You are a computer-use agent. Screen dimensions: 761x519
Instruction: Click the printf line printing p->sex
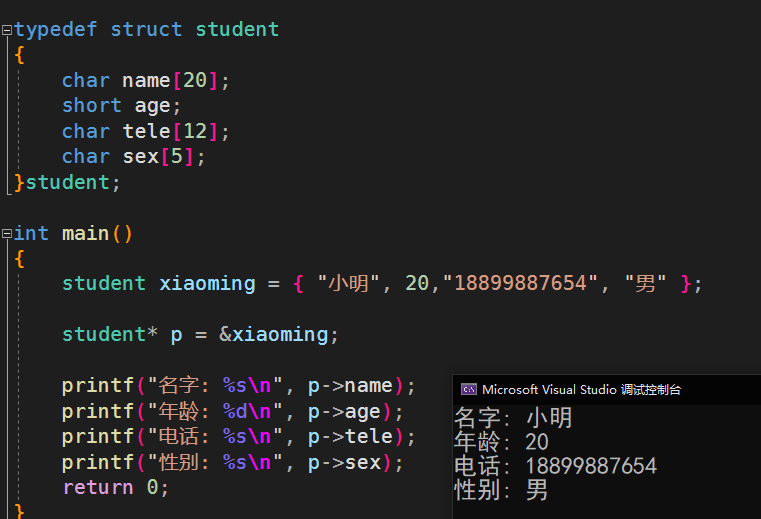(x=233, y=463)
